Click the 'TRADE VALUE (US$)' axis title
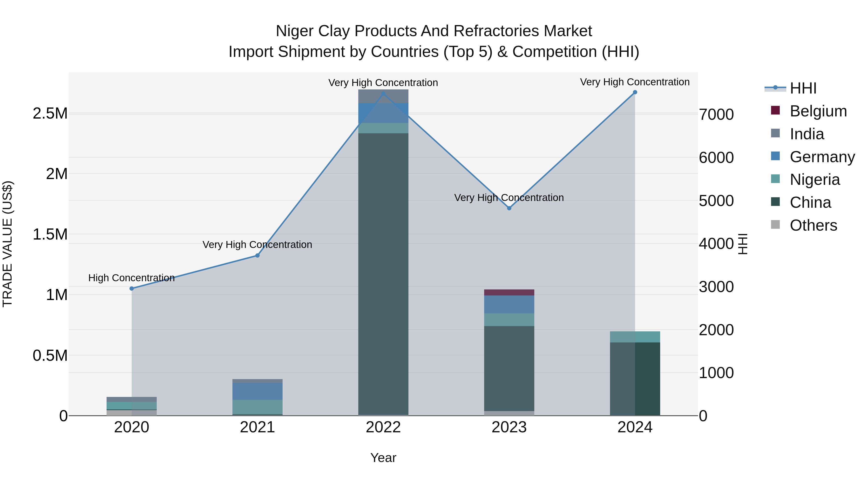Image resolution: width=868 pixels, height=488 pixels. pos(7,244)
